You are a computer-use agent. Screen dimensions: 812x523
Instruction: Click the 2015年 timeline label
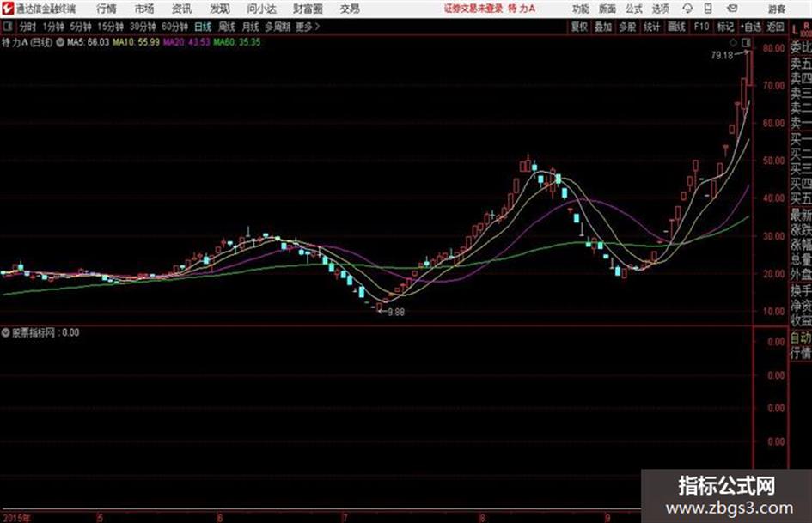click(x=16, y=518)
